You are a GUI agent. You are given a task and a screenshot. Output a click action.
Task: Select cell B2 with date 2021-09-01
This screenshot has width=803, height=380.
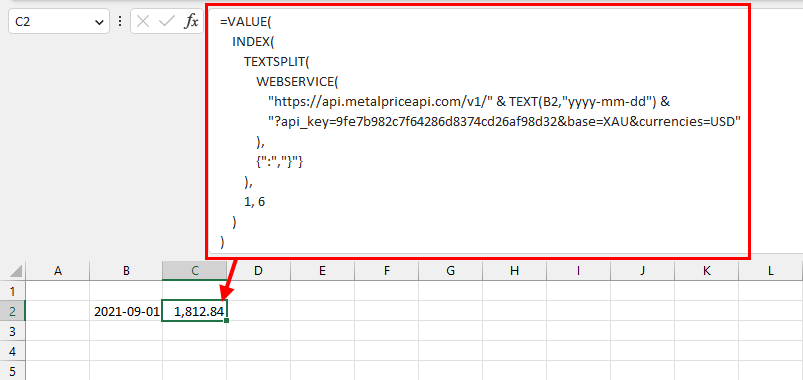[126, 311]
